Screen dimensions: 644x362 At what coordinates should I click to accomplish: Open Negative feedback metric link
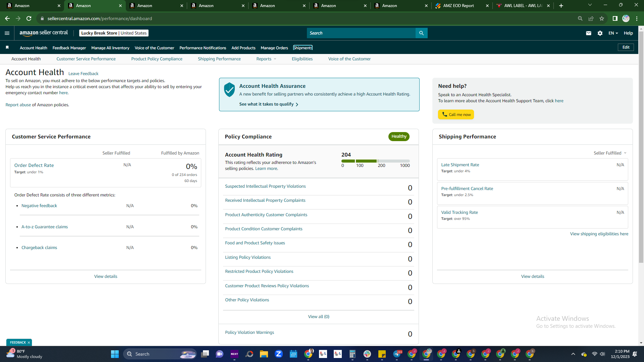tap(39, 206)
